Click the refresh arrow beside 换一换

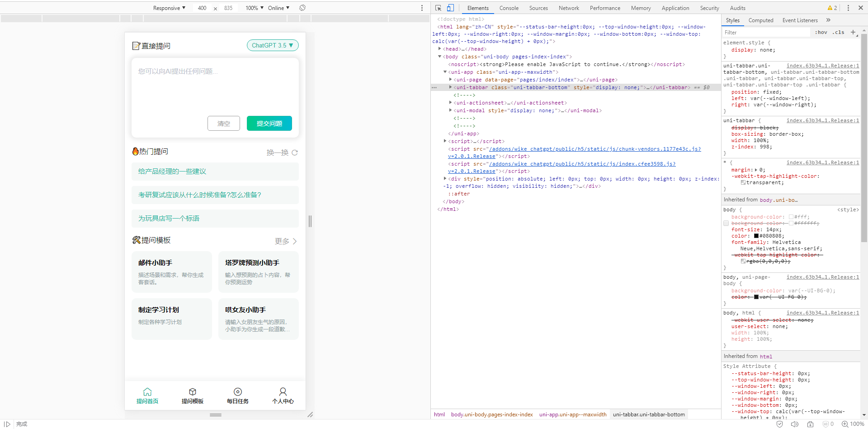295,153
